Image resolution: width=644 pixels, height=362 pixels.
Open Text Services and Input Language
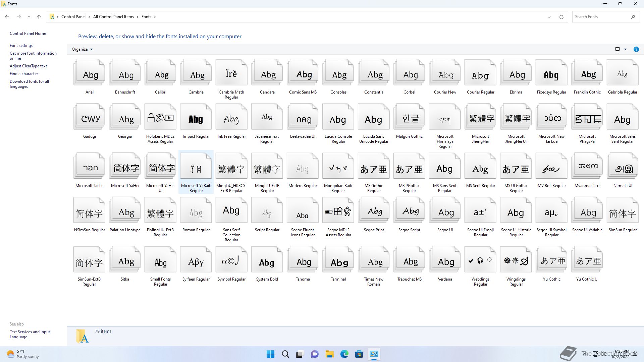(x=30, y=334)
